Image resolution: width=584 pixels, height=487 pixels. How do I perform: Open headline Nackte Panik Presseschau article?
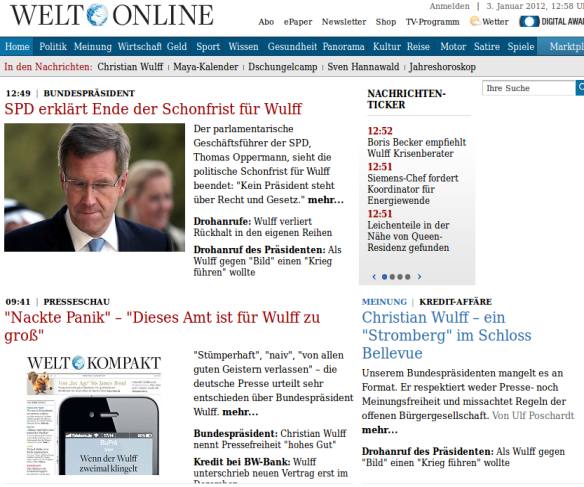(x=162, y=327)
